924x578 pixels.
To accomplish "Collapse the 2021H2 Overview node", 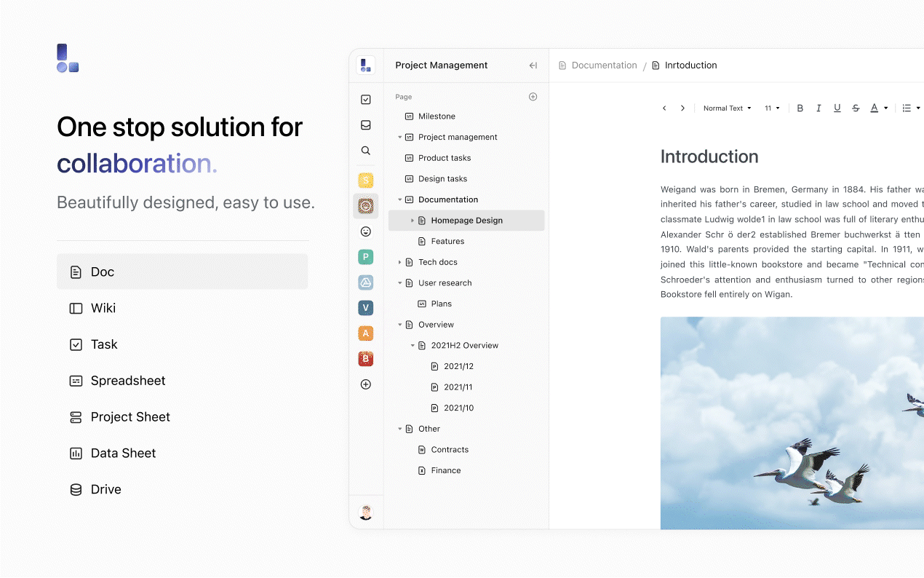I will (413, 346).
